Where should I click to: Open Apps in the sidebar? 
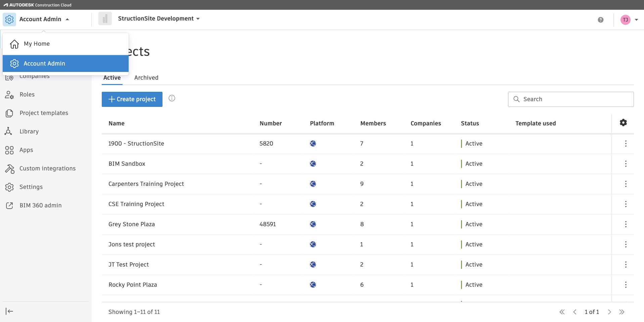(26, 150)
